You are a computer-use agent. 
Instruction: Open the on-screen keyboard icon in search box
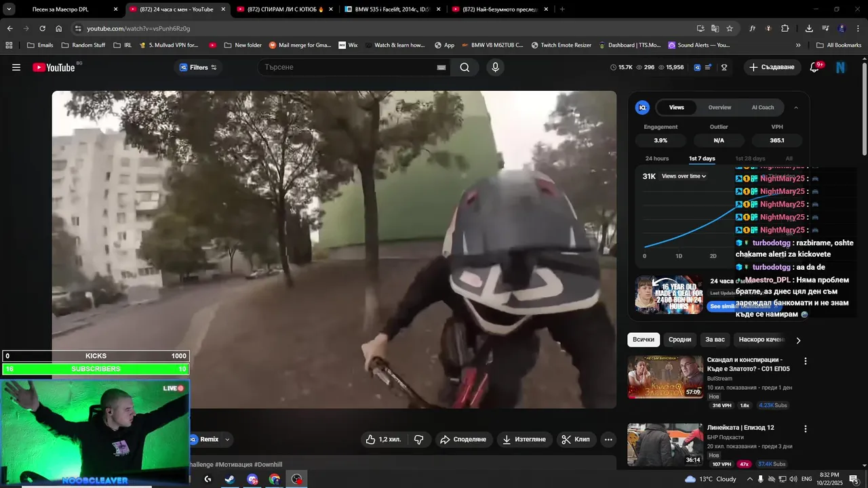pyautogui.click(x=441, y=67)
